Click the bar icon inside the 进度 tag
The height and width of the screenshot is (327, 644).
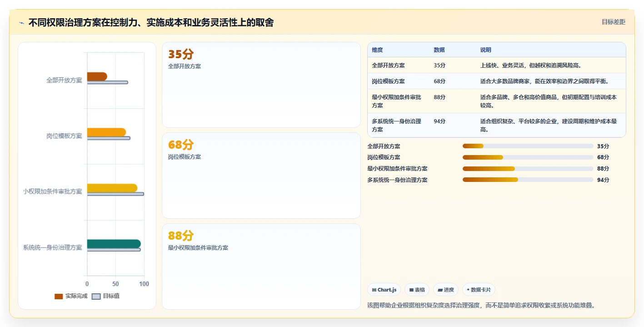(440, 290)
